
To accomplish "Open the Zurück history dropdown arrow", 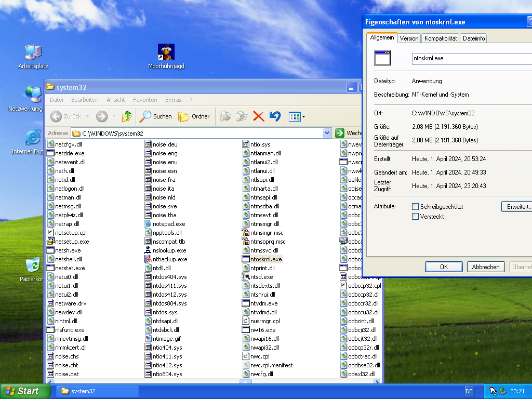I will pos(87,116).
